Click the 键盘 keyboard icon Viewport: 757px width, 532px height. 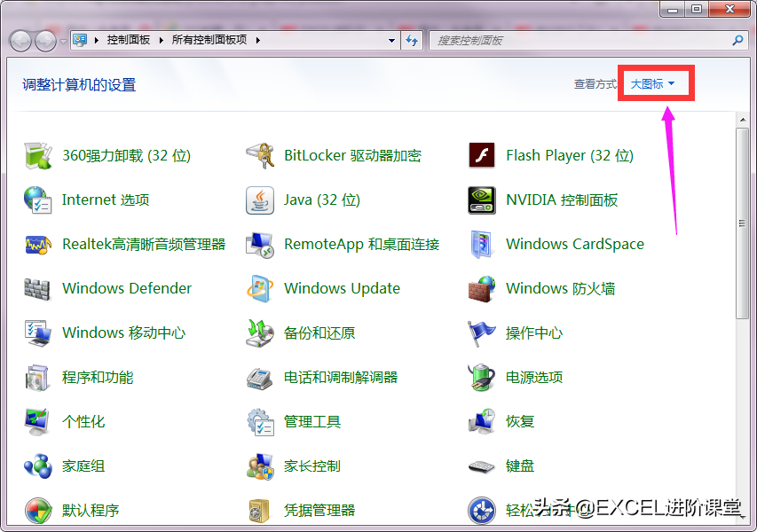point(481,465)
